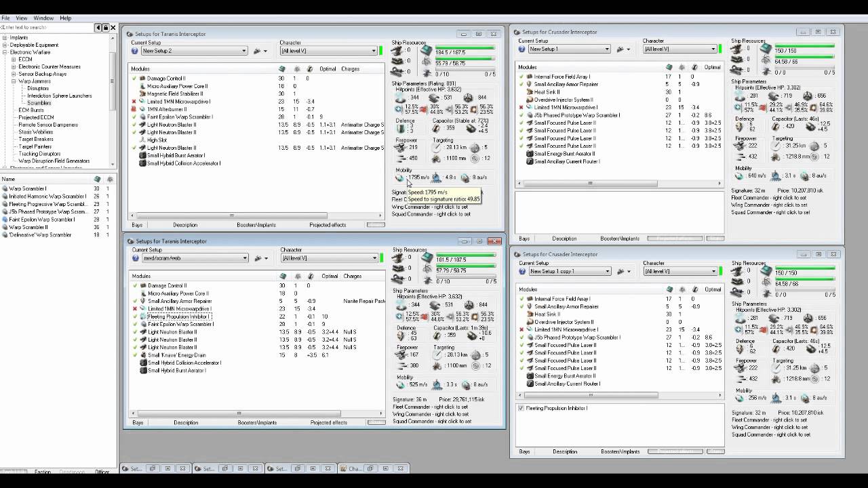Screen dimensions: 868x488
Task: Click the powergrid column icon in mwd/scram/web modules header
Action: 297,277
